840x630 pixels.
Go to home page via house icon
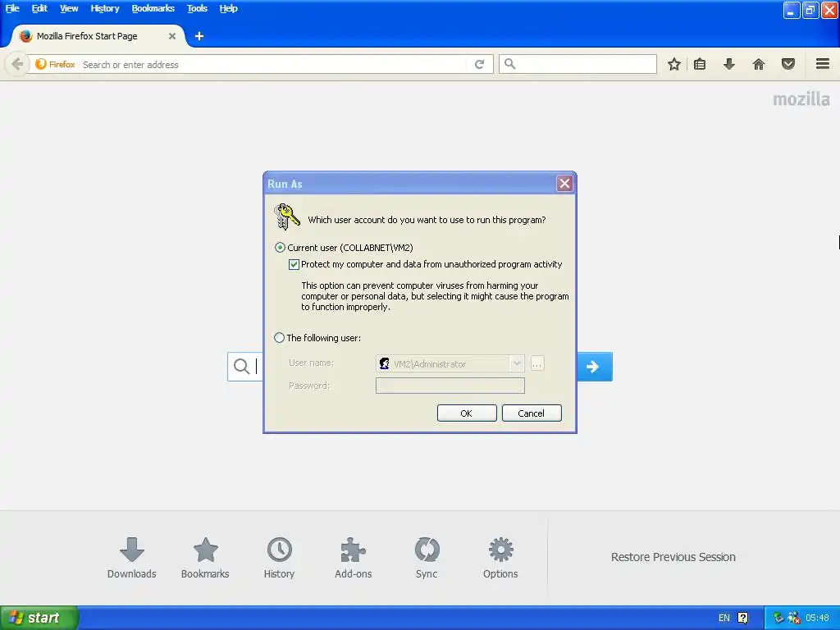click(759, 64)
